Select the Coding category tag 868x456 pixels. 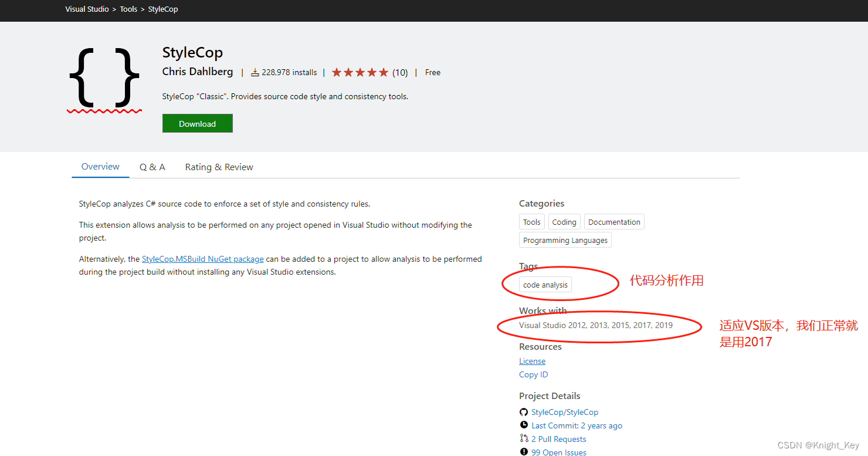click(564, 222)
